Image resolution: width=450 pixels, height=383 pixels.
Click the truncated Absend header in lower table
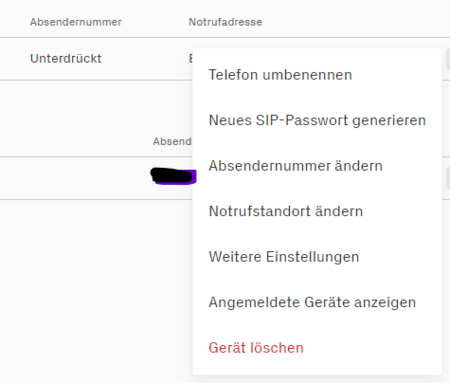[172, 141]
